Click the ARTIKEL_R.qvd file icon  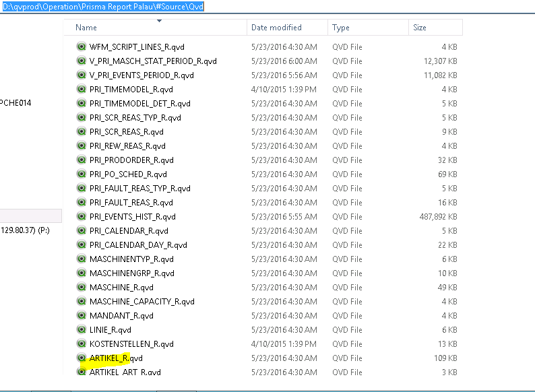coord(82,358)
